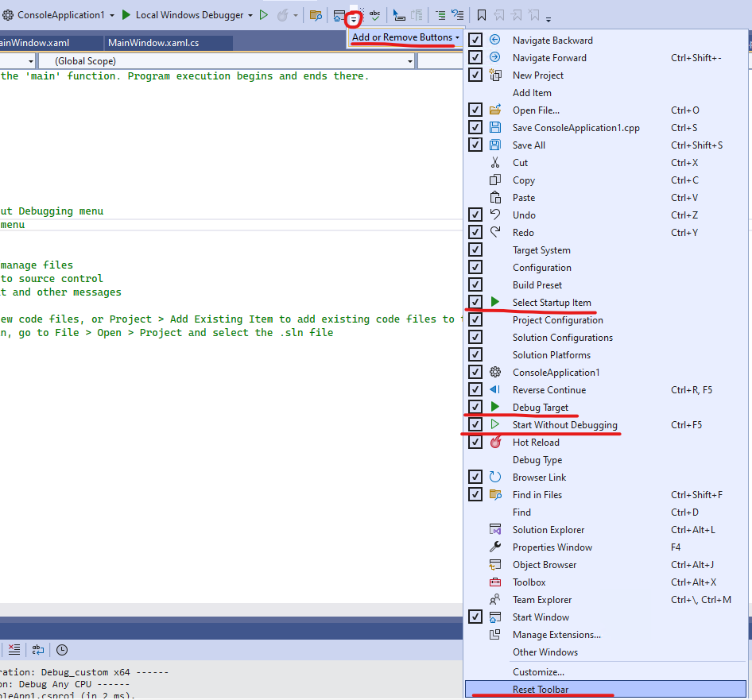Click the Clear All icon in output panel
This screenshot has height=700, width=752.
coord(14,650)
